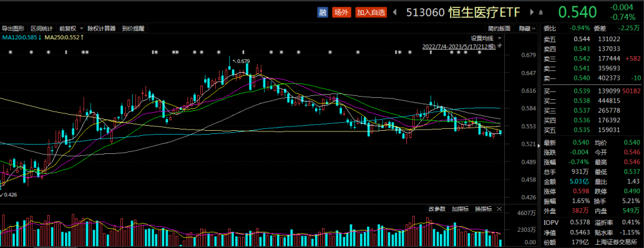Open 导出图形 export chart option

pyautogui.click(x=13, y=28)
